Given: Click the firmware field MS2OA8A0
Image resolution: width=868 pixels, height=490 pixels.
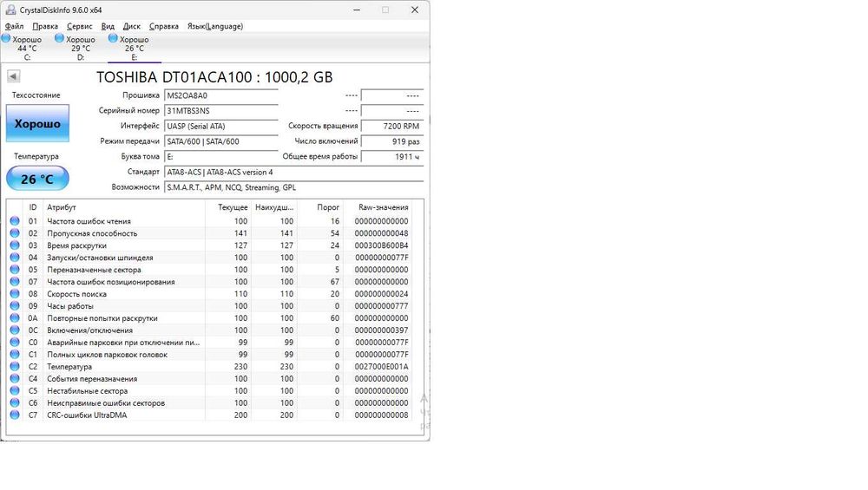Looking at the screenshot, I should pyautogui.click(x=220, y=95).
